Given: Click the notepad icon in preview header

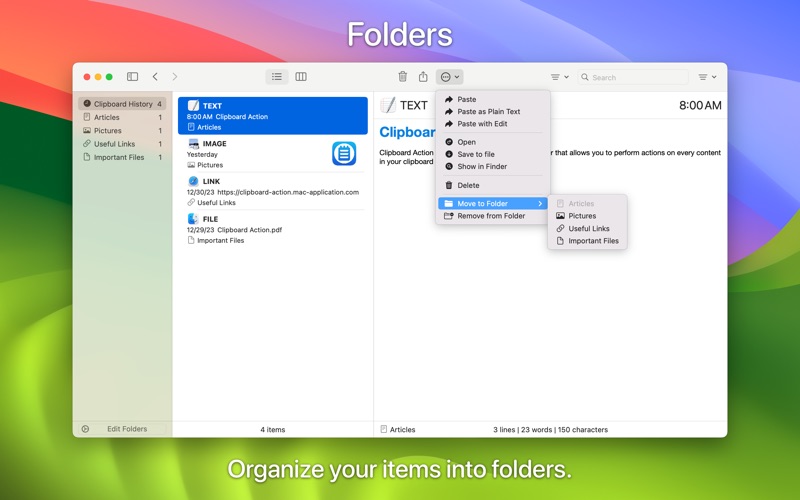Looking at the screenshot, I should pos(388,105).
